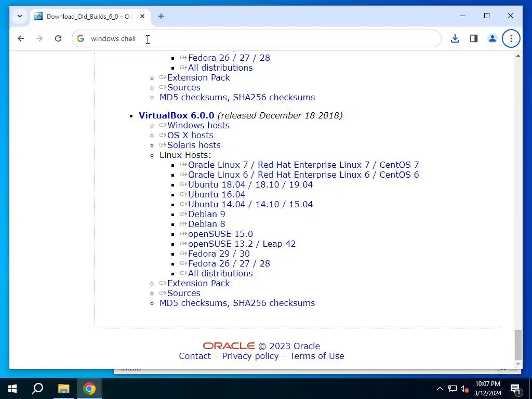
Task: Reload the current page
Action: (58, 38)
